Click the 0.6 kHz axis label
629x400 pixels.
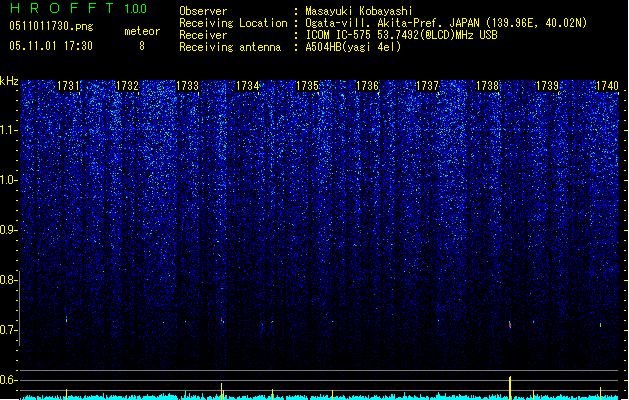[8, 380]
